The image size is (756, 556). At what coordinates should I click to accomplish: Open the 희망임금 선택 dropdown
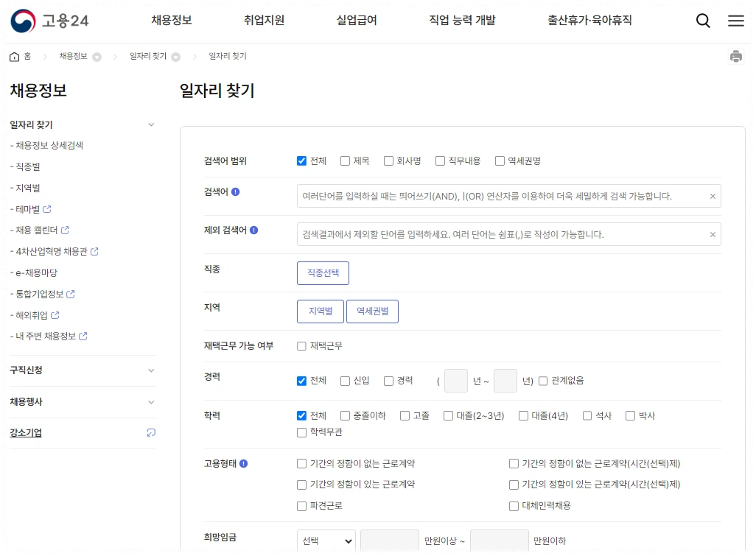click(326, 540)
